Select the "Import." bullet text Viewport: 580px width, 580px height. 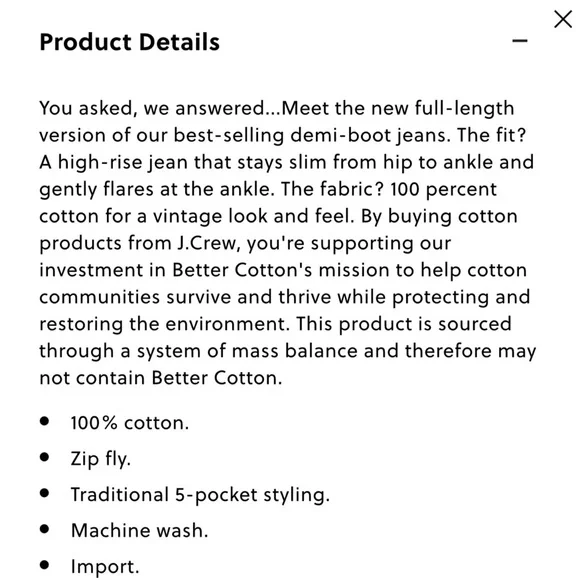pyautogui.click(x=105, y=566)
